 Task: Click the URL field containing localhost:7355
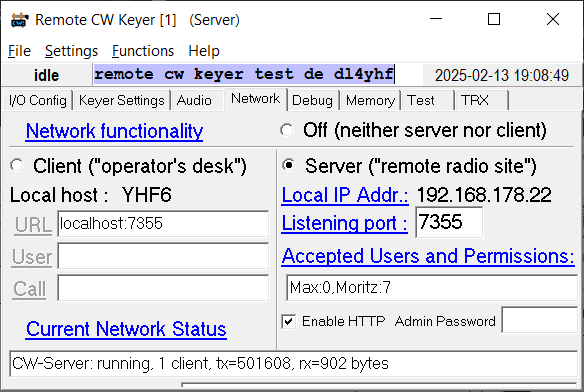click(x=163, y=224)
